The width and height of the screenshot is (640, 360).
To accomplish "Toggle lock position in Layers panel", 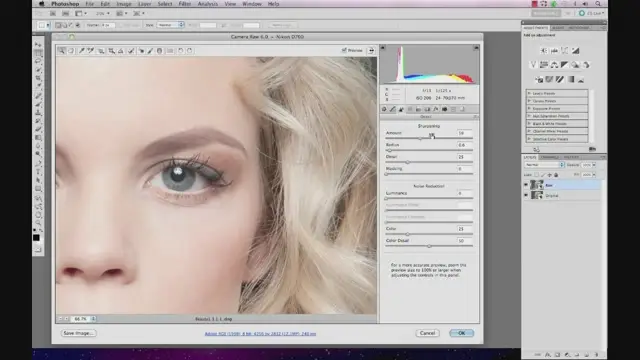I will click(x=549, y=175).
